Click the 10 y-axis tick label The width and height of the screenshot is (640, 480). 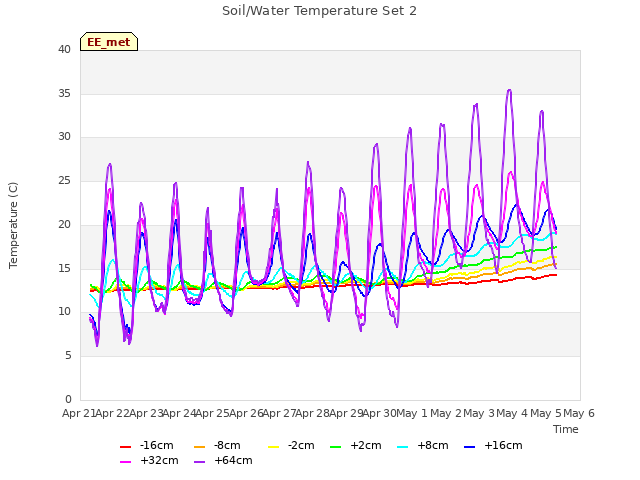(x=64, y=312)
